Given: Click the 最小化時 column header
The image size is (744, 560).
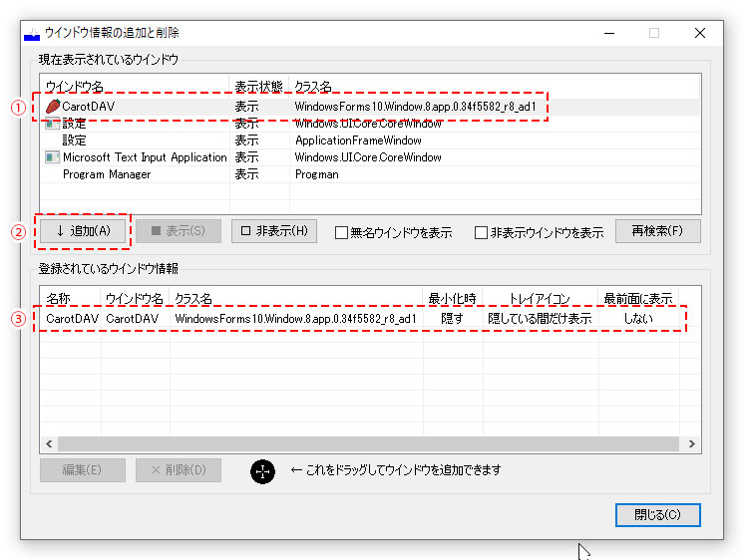Looking at the screenshot, I should point(452,299).
